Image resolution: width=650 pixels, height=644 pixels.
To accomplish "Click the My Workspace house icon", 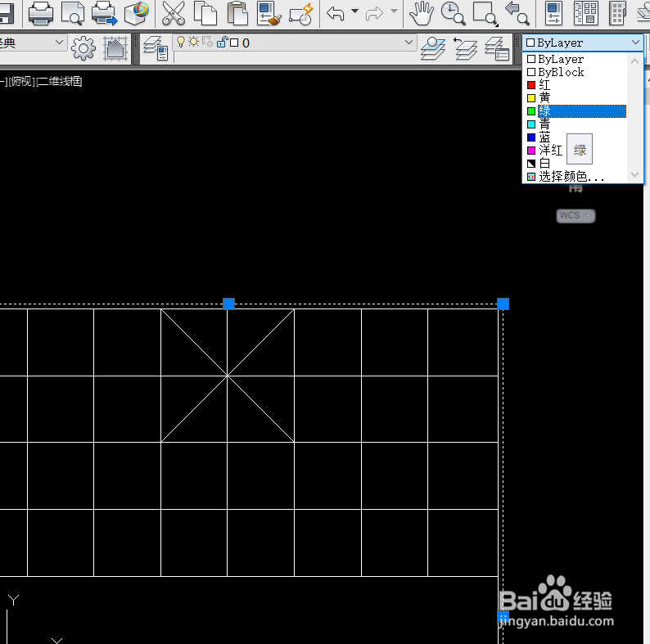I will coord(115,48).
